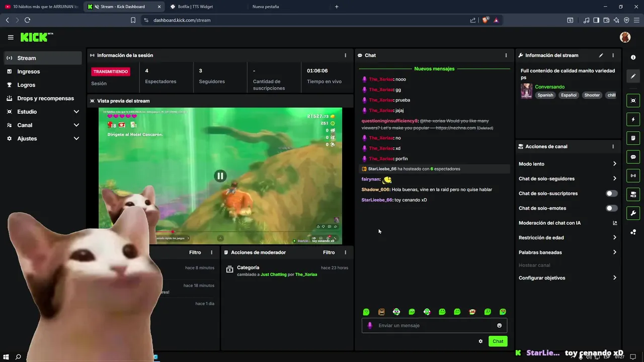Expand the Estudio sidebar section
Viewport: 644px width, 362px height.
tap(43, 112)
